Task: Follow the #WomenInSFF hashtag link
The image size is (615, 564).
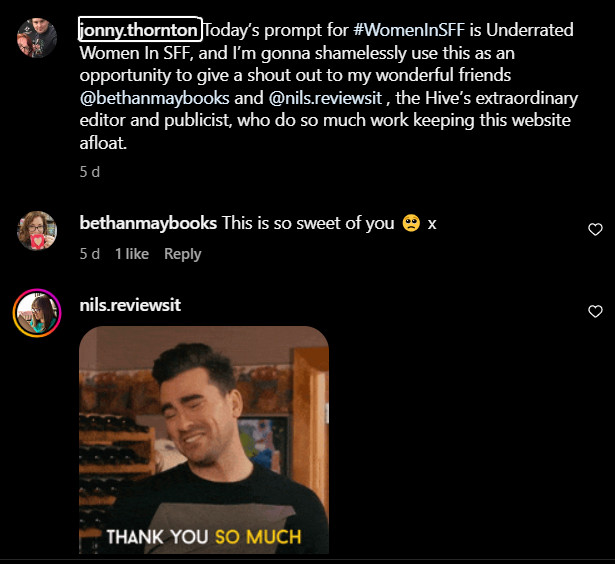Action: [x=397, y=29]
